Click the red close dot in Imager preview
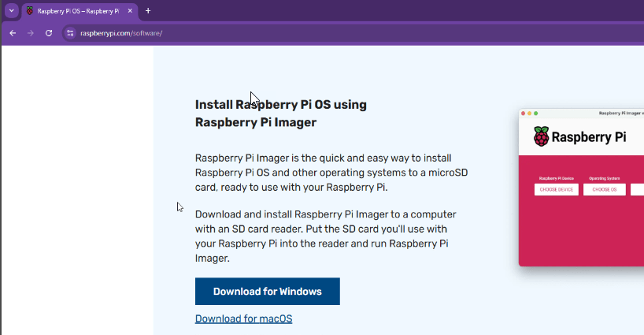 [524, 114]
